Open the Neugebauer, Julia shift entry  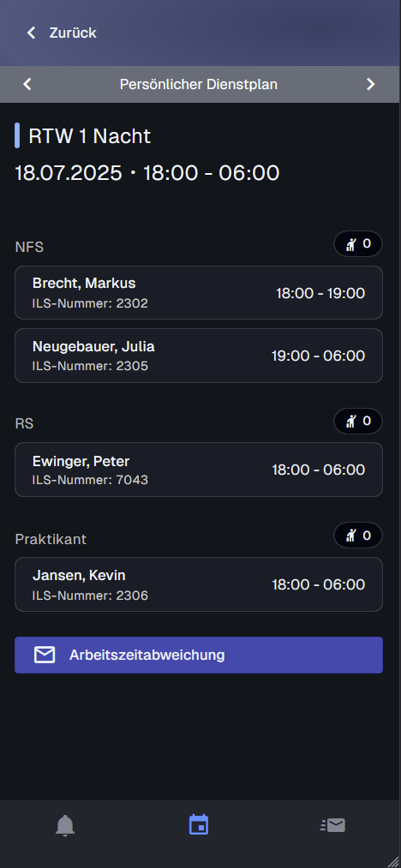(199, 356)
